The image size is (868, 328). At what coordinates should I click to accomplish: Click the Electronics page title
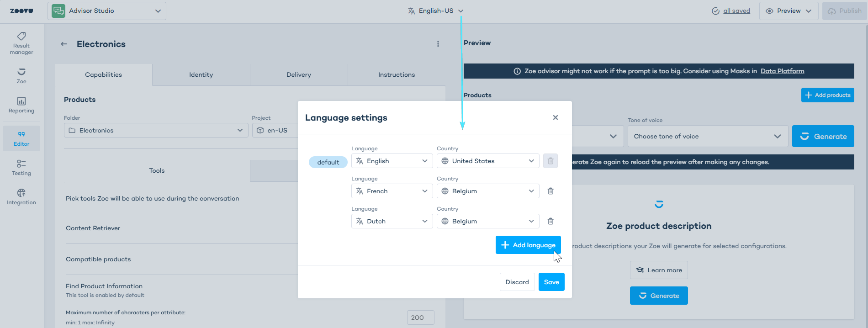point(101,44)
